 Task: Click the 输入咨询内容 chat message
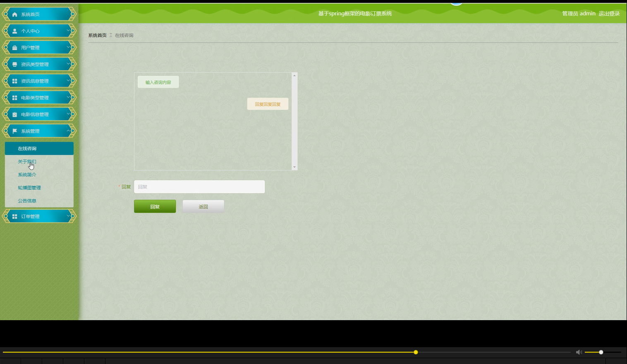[158, 82]
